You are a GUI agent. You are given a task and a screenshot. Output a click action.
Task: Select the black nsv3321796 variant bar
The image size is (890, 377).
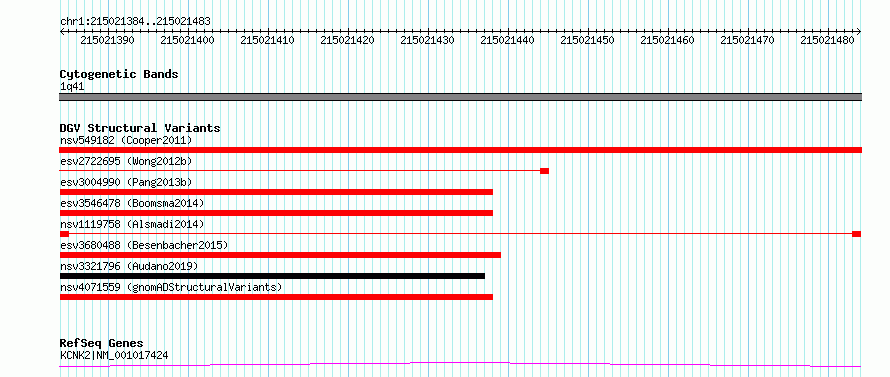pyautogui.click(x=272, y=276)
